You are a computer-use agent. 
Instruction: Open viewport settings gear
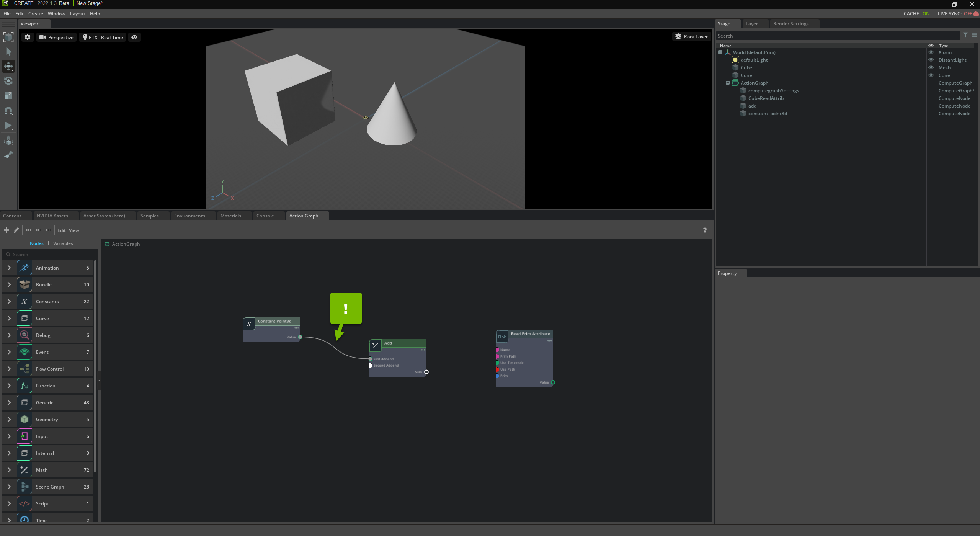(x=28, y=37)
